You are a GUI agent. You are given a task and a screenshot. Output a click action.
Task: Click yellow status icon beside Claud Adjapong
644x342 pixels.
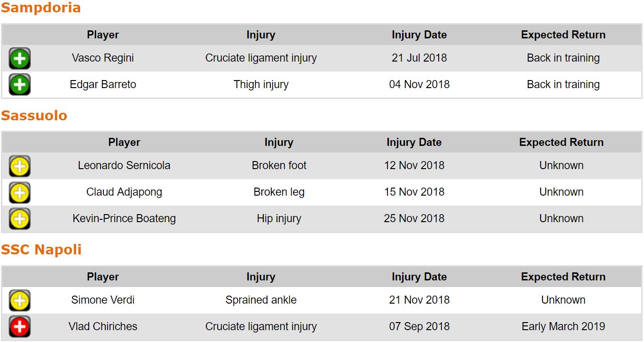click(x=19, y=193)
